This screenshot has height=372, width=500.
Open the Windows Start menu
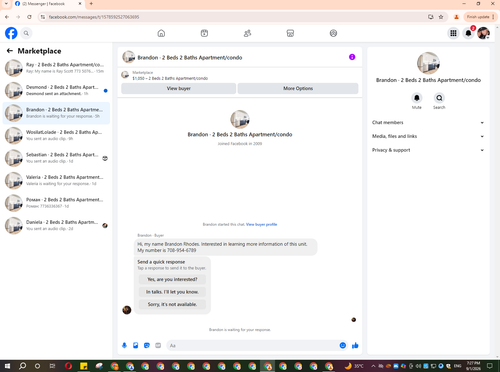[7, 366]
